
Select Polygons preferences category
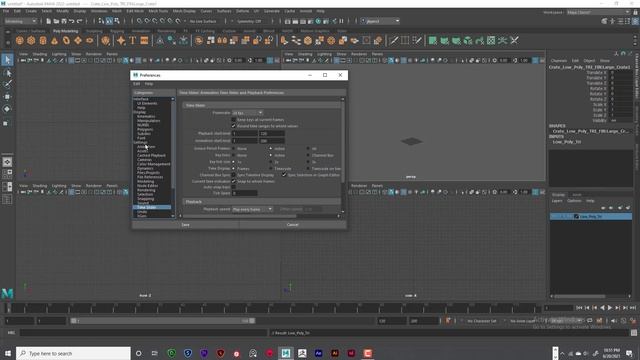click(145, 129)
